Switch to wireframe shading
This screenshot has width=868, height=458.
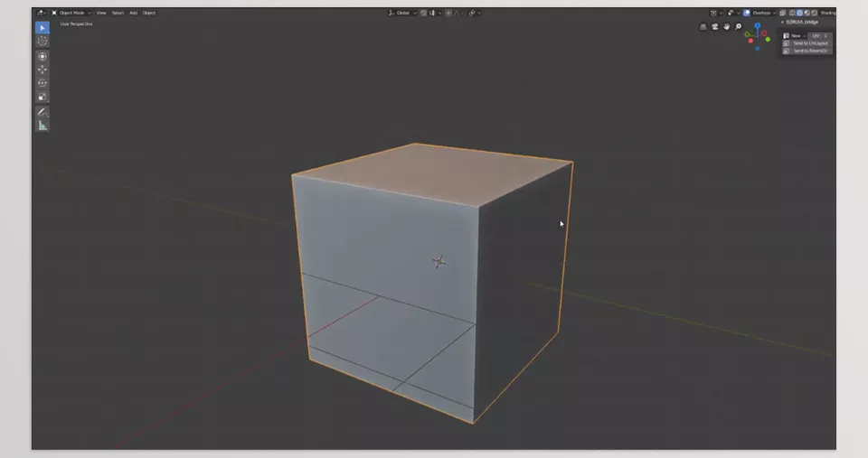(792, 13)
